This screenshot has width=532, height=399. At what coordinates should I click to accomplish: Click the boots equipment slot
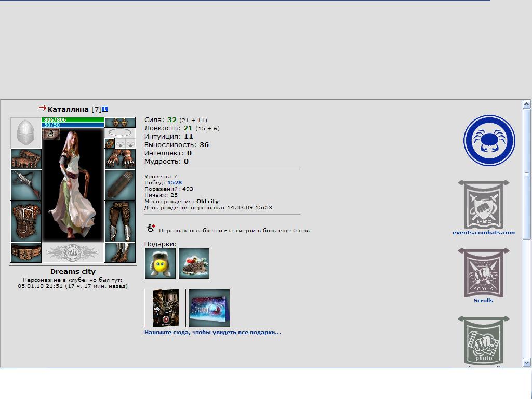(x=120, y=252)
